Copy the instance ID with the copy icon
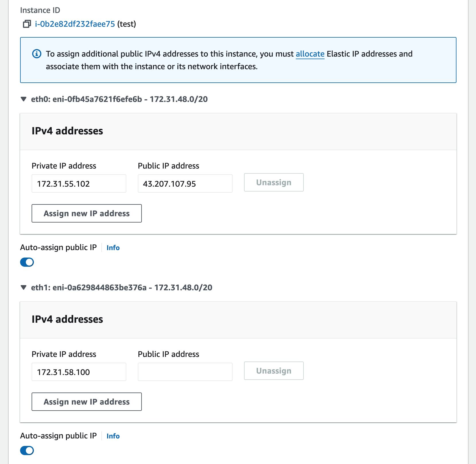The width and height of the screenshot is (476, 464). [27, 24]
